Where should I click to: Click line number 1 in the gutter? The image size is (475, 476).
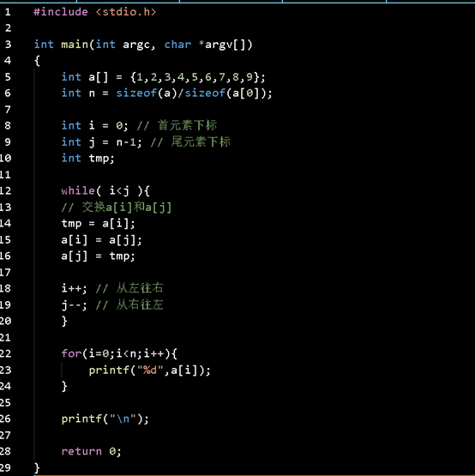point(8,12)
